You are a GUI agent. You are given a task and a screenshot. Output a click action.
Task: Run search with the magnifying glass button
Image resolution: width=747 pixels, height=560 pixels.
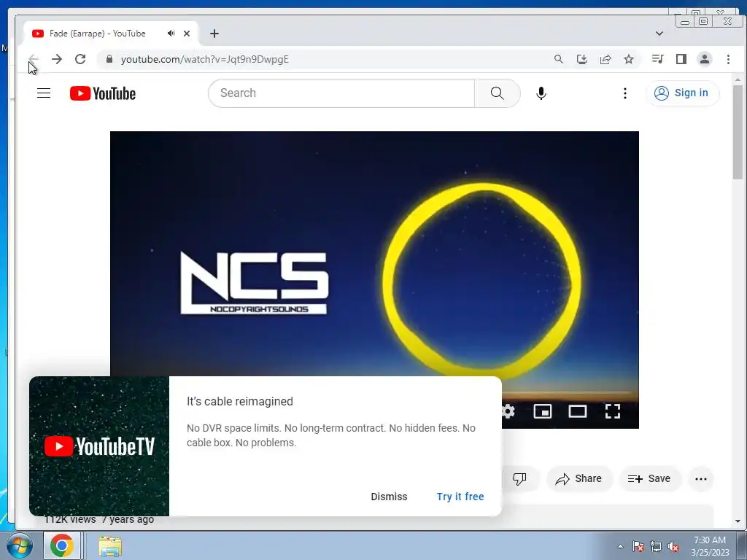[498, 93]
